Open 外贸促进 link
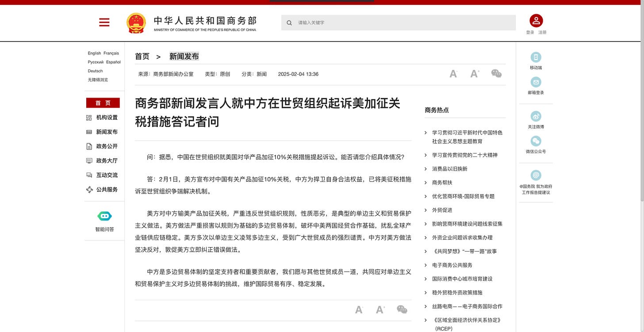 (x=442, y=210)
